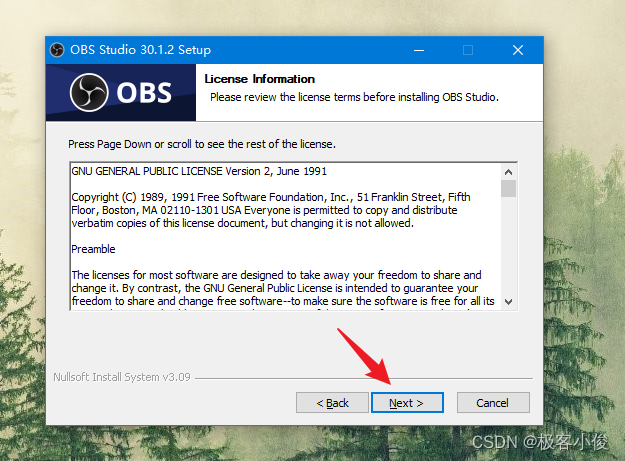
Task: Go back with the Back button
Action: 332,402
